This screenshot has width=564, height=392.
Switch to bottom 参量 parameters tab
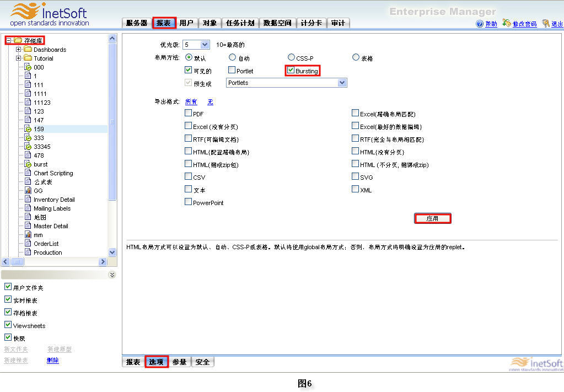click(x=180, y=362)
